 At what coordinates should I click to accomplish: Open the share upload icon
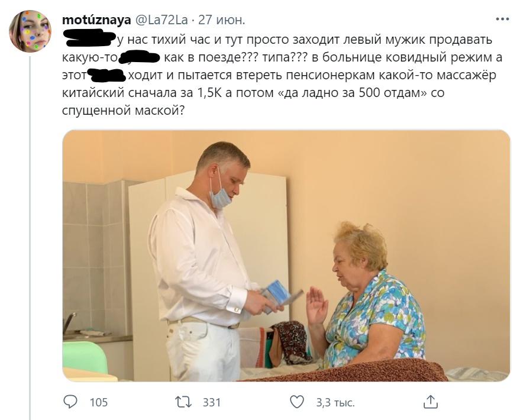tap(431, 402)
